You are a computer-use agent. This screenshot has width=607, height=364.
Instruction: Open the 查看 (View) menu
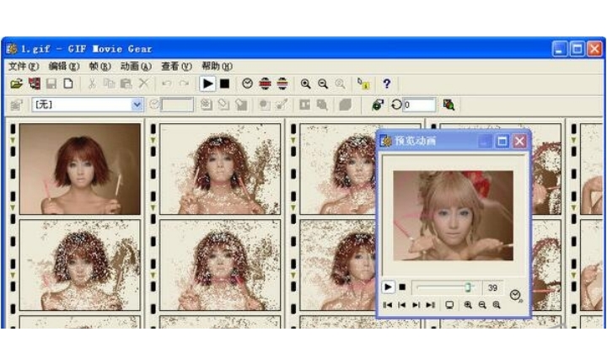tap(176, 67)
